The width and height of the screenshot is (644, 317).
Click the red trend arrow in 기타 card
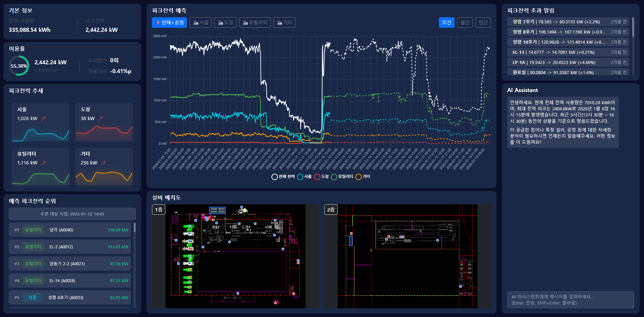(x=103, y=163)
